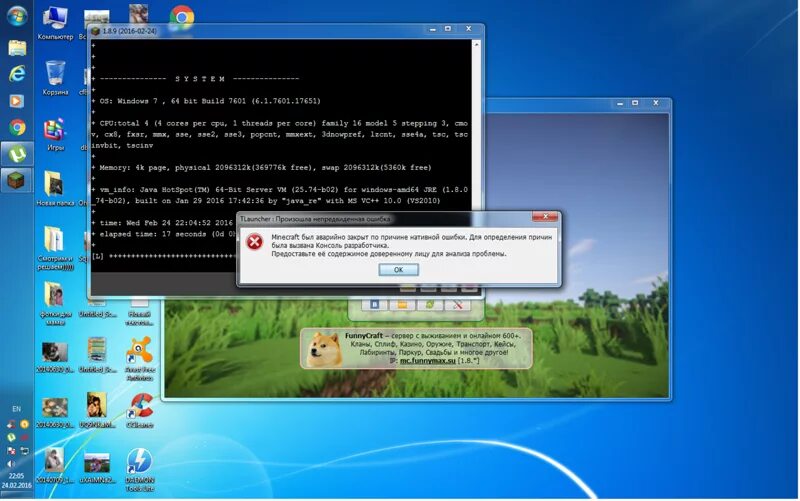The image size is (800, 501).
Task: Click the console line 'time: Wed Feb 24 22:04:52 2016'
Action: tap(166, 223)
